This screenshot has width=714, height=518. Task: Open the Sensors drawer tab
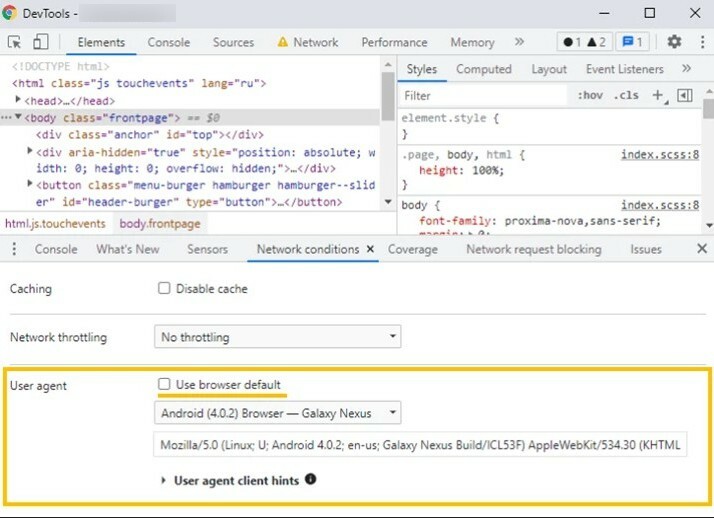tap(207, 249)
